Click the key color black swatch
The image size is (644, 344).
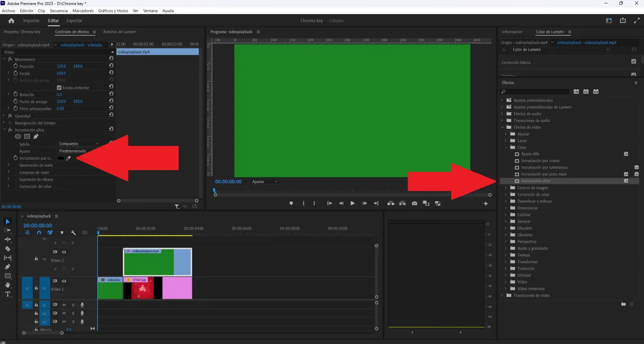pos(61,158)
